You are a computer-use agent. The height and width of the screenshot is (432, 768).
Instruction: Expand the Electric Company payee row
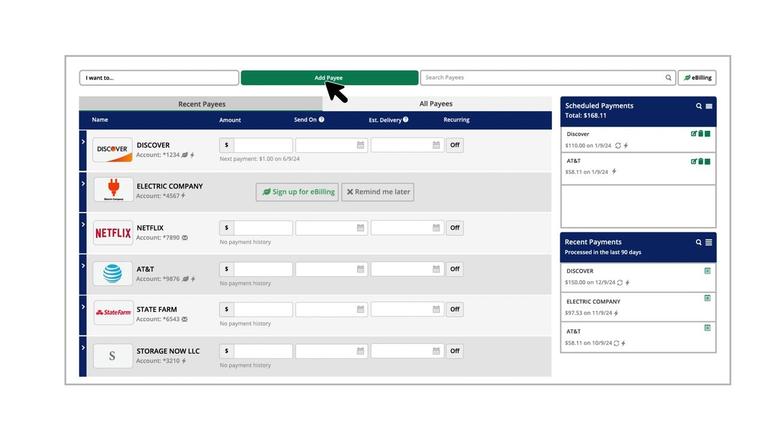pyautogui.click(x=83, y=184)
